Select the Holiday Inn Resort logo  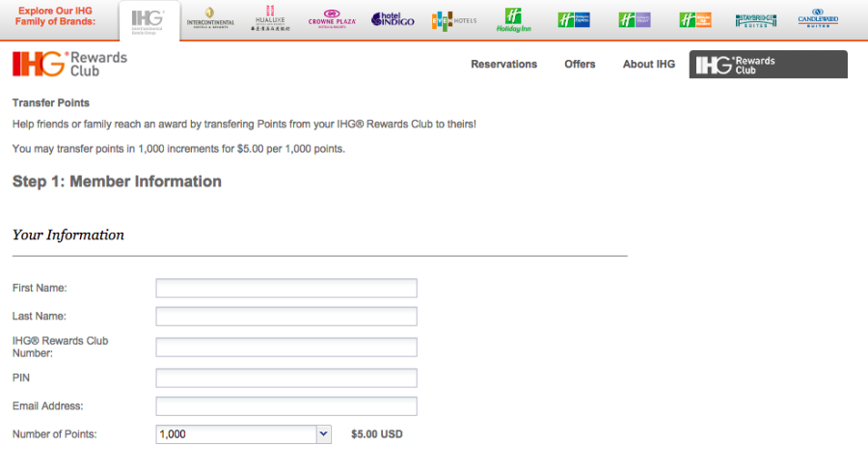coord(635,19)
